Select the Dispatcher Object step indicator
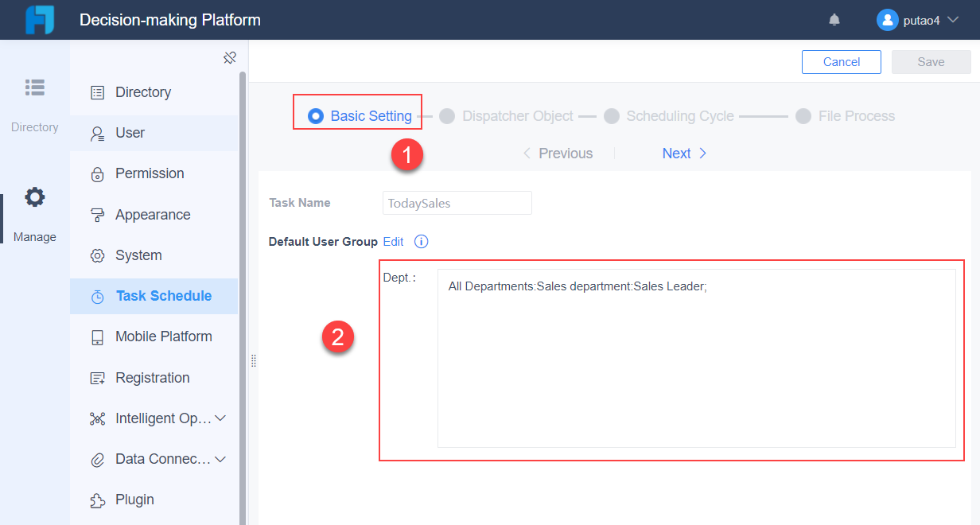 (447, 115)
